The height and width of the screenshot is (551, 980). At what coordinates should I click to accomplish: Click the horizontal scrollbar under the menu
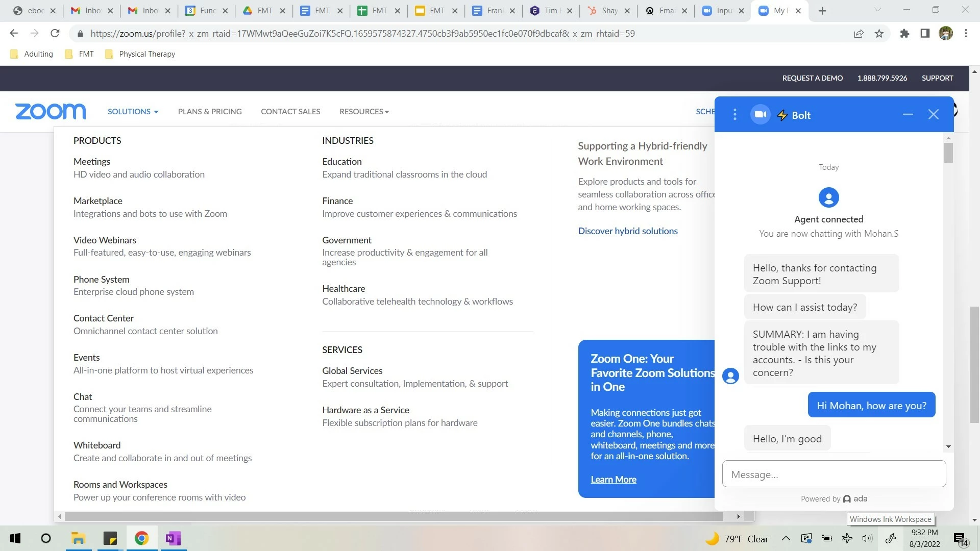tap(393, 517)
